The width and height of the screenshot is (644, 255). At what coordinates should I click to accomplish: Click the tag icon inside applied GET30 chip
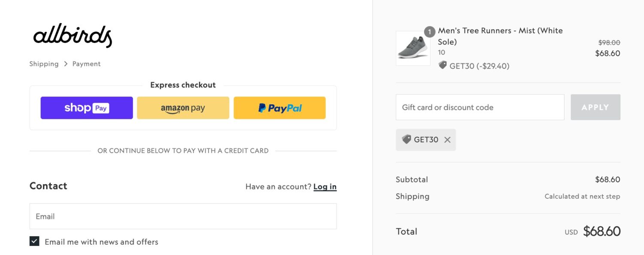click(405, 140)
